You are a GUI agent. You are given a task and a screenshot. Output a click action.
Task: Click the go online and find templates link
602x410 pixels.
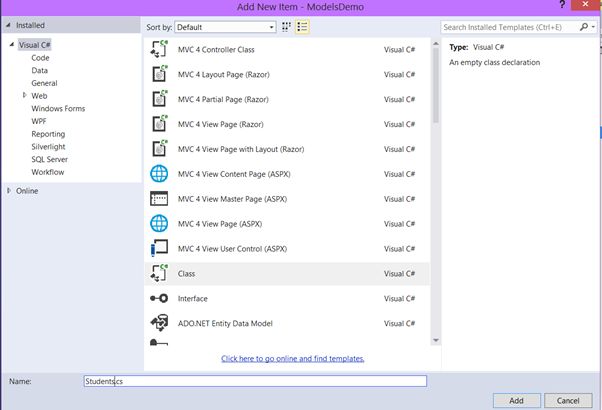click(x=293, y=358)
